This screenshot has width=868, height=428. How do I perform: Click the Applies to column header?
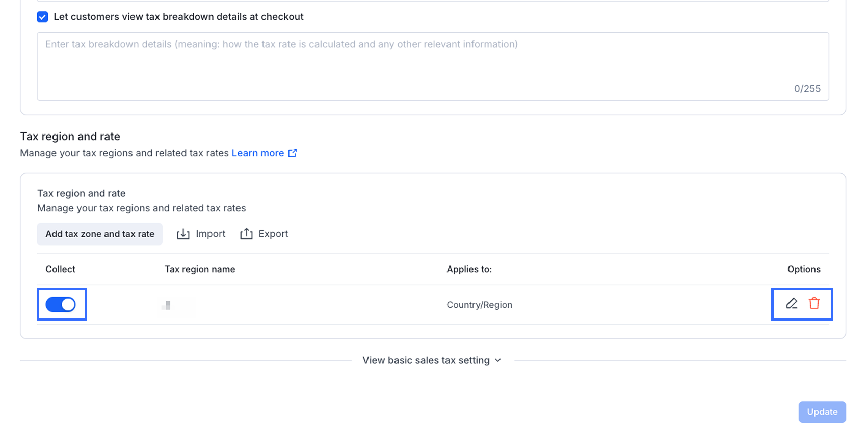coord(469,269)
